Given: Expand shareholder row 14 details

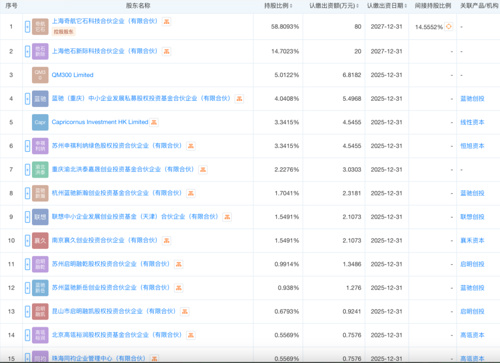Looking at the screenshot, I should pyautogui.click(x=27, y=335).
